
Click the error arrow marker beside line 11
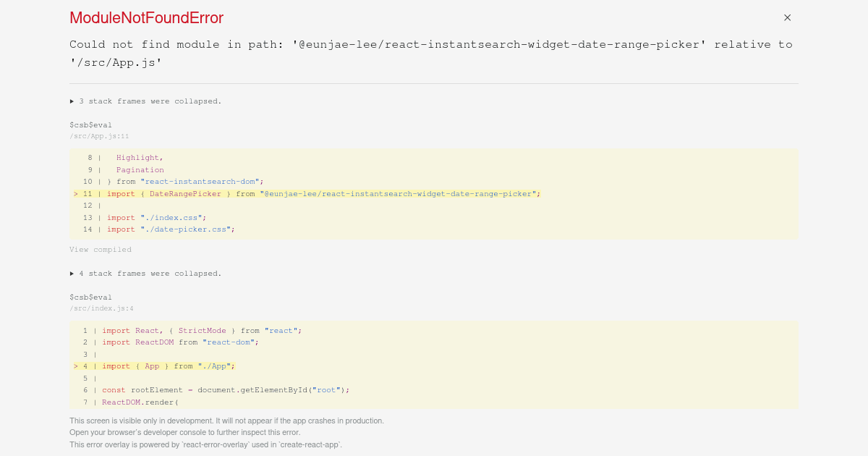(x=75, y=193)
